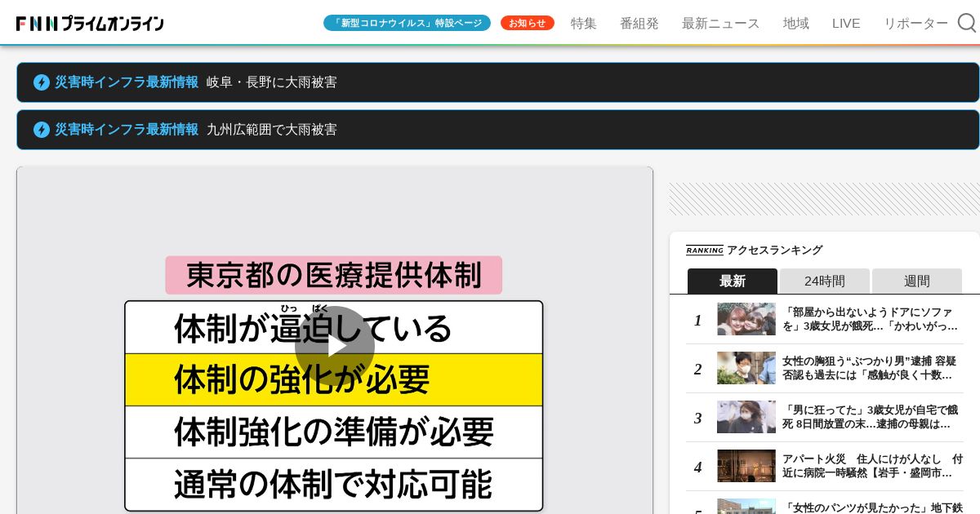Switch ranking to 週間 tab

click(x=917, y=281)
